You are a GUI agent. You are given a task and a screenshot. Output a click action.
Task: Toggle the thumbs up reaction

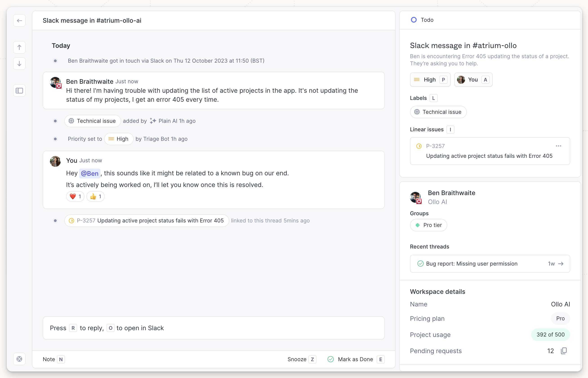(96, 197)
